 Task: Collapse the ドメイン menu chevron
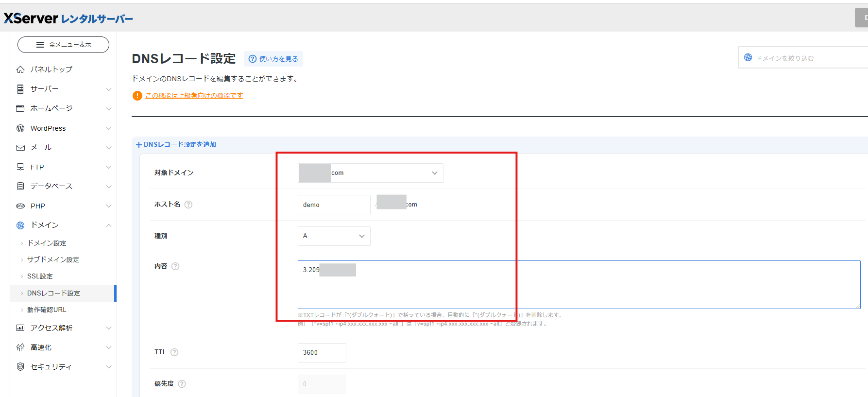[x=109, y=225]
